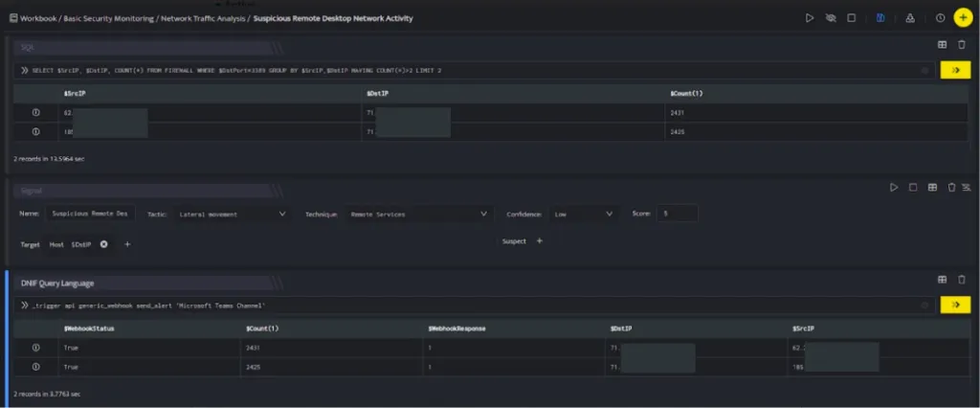Add a Target with the plus icon
Image resolution: width=980 pixels, height=408 pixels.
127,244
